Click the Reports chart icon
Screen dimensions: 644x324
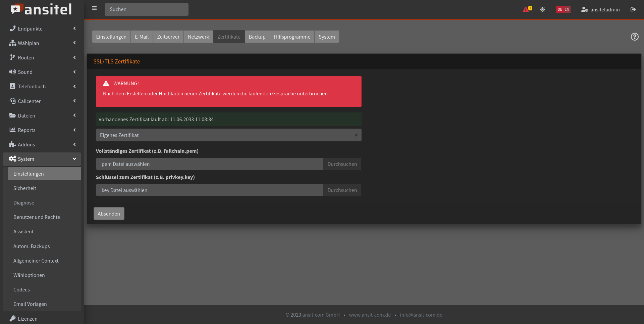(x=12, y=130)
